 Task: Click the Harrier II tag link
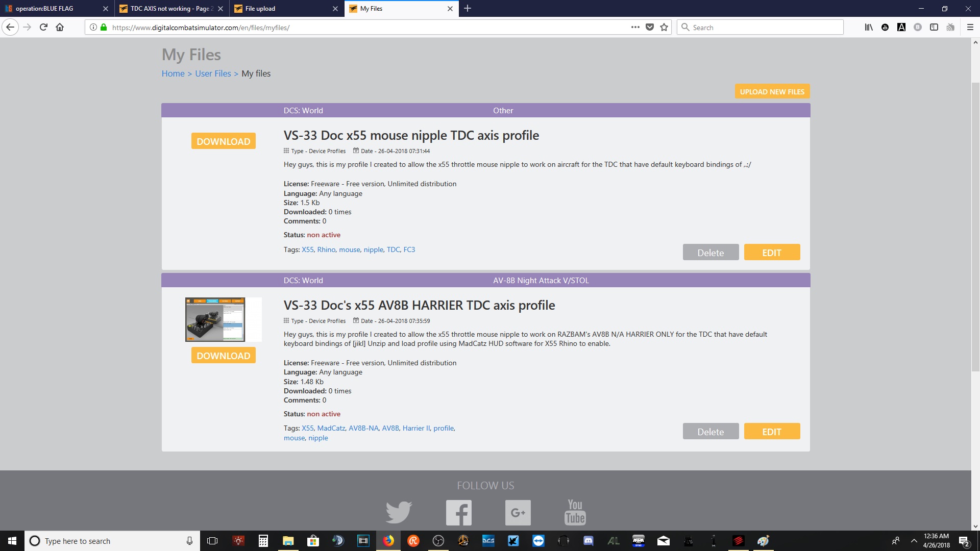416,428
